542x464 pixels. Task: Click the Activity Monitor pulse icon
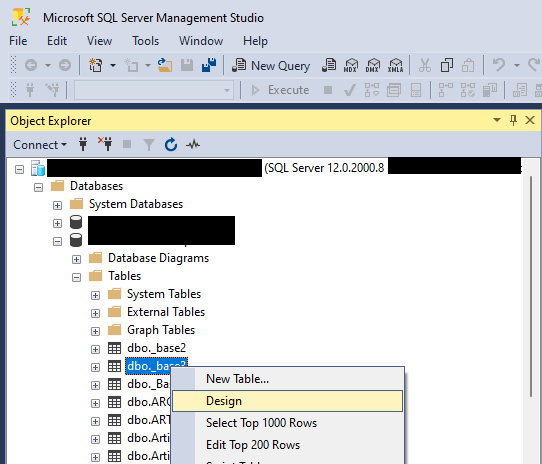tap(193, 144)
